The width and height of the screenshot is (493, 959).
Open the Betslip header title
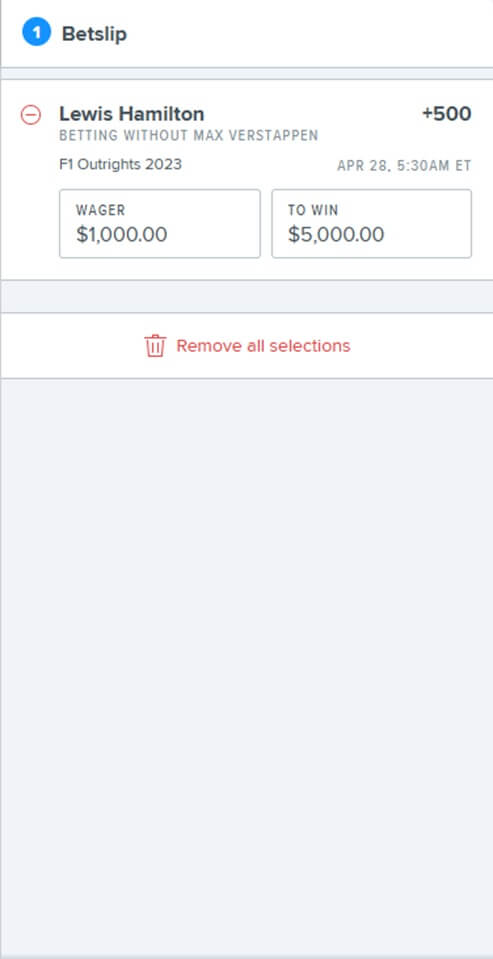coord(94,34)
